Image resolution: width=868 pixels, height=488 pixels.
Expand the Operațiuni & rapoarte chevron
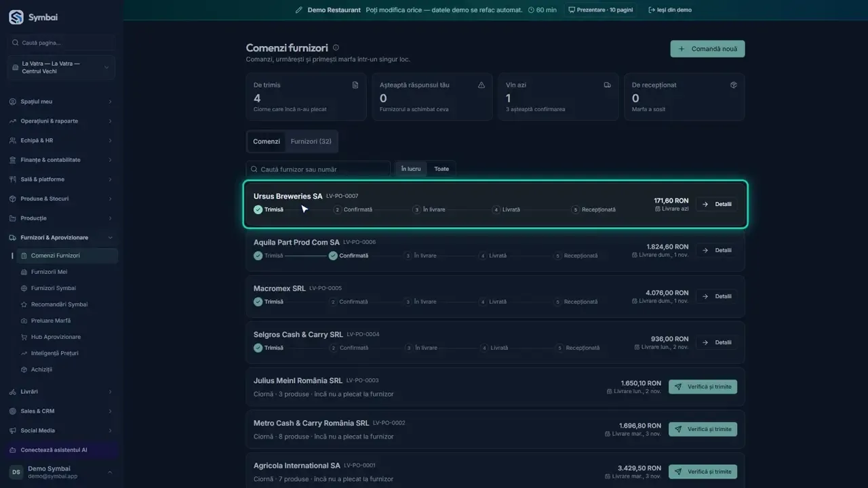point(110,121)
